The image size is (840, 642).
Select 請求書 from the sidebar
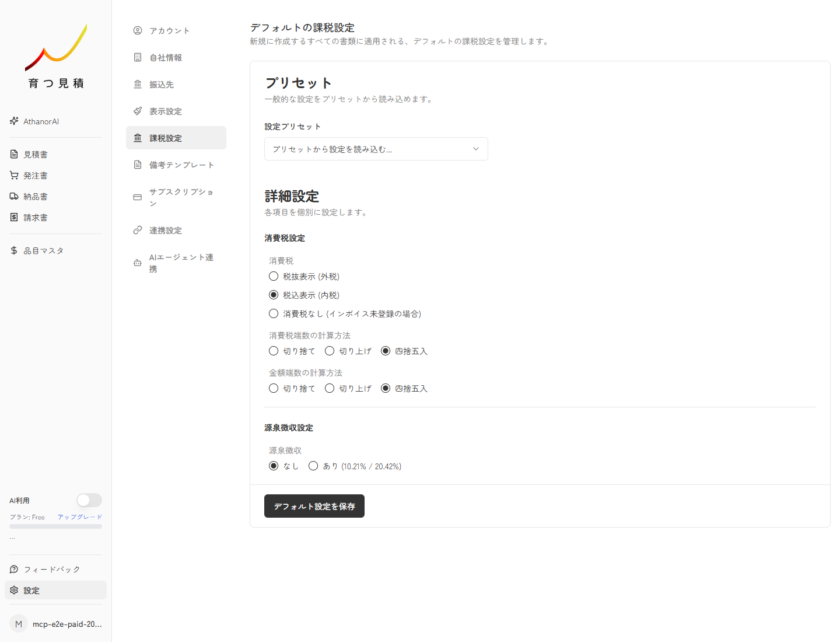[36, 217]
